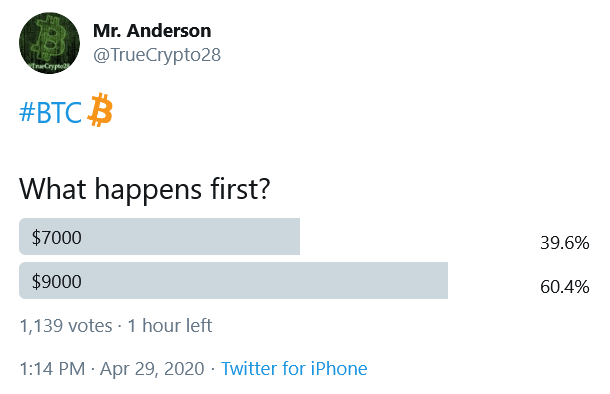The image size is (610, 394).
Task: Click the 1 hour left label
Action: click(x=170, y=326)
